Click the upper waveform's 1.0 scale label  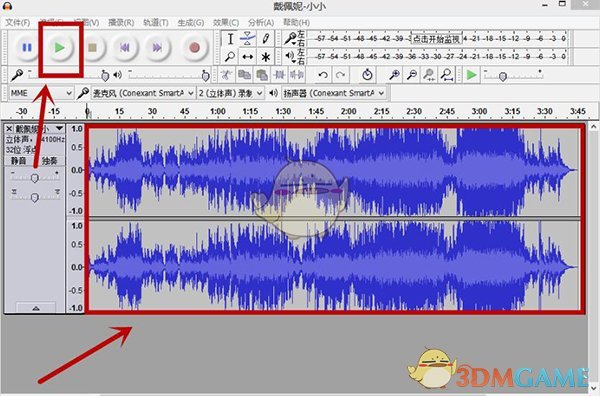pos(77,129)
